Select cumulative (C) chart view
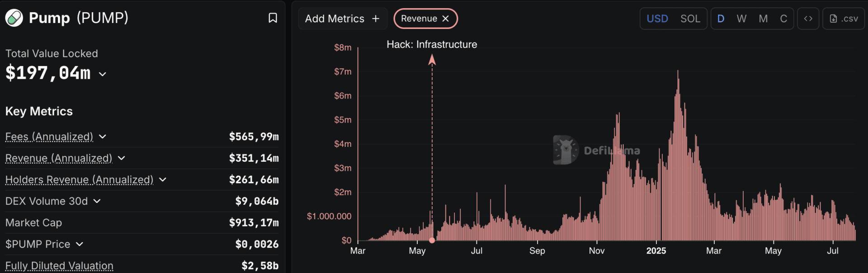 coord(783,19)
